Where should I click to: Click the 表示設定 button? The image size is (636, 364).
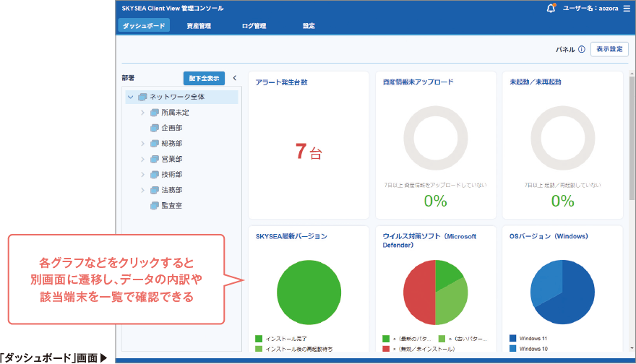[x=609, y=50]
